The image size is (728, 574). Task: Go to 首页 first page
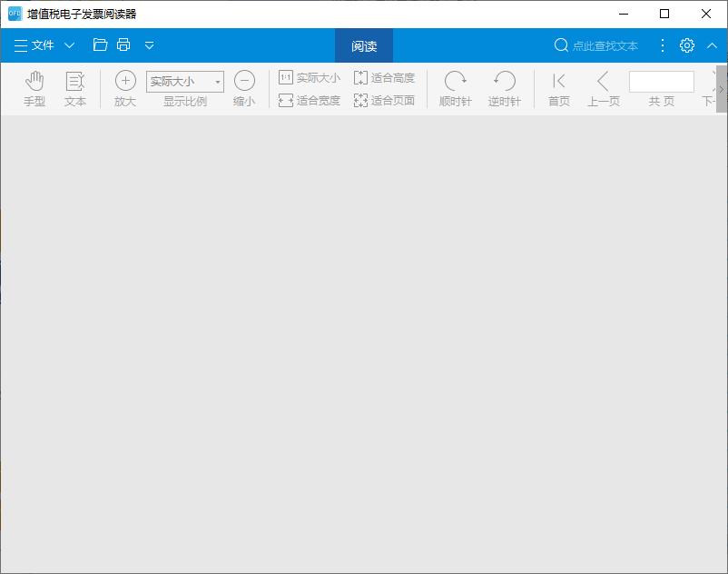coord(558,89)
